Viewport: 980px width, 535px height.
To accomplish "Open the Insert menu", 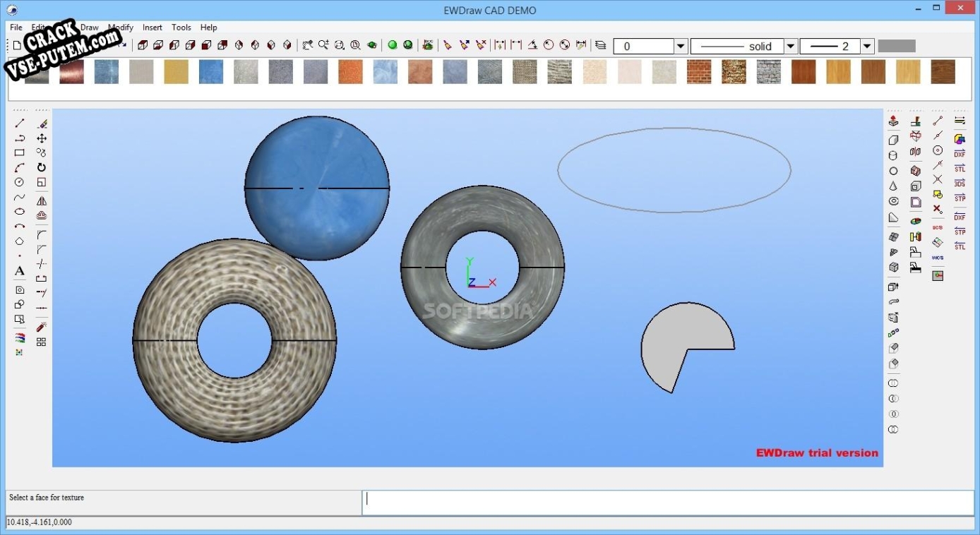I will (153, 28).
